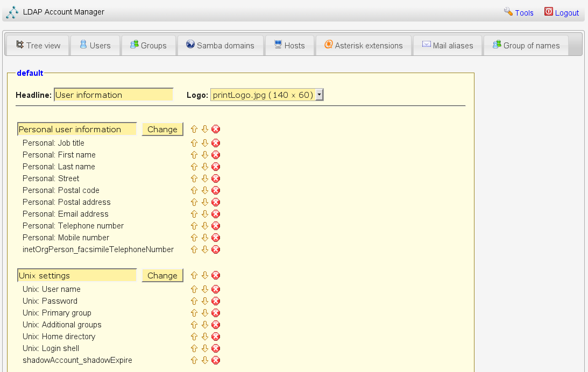Remove the Personal: Job title entry
The height and width of the screenshot is (372, 588).
[x=216, y=143]
